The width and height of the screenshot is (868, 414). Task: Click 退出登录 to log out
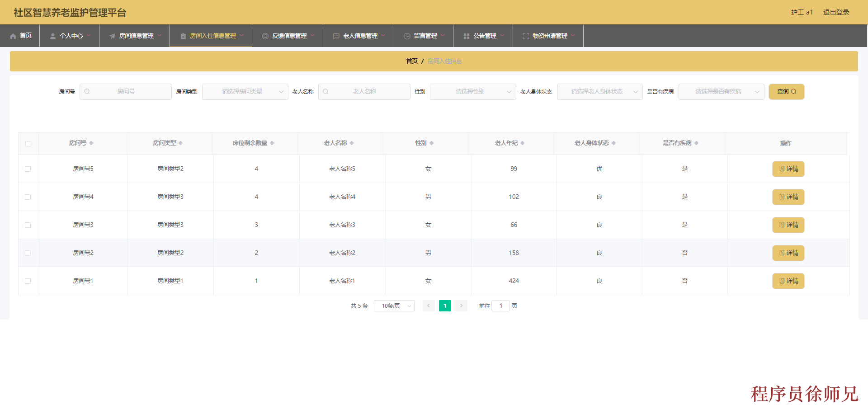(x=836, y=12)
